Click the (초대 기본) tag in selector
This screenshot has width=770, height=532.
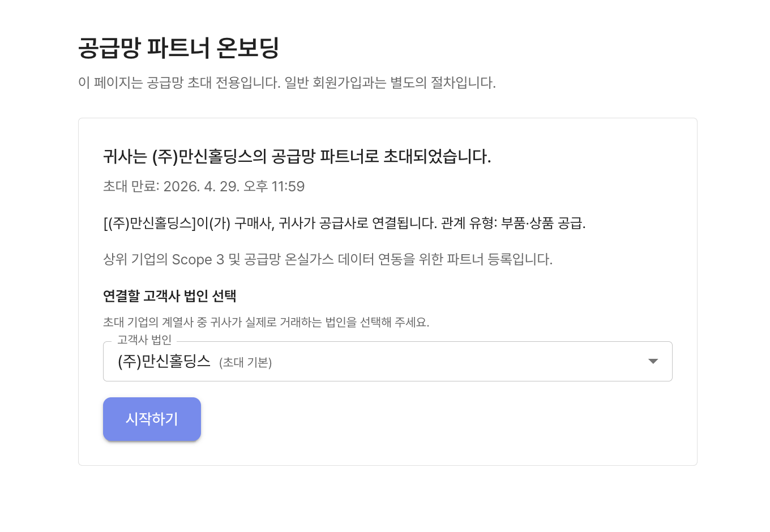[246, 363]
